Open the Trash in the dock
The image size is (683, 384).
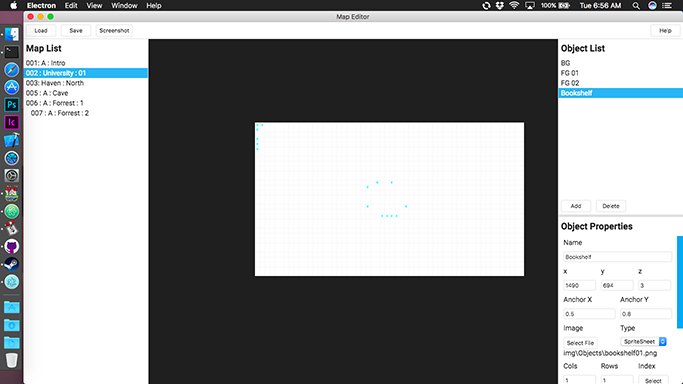(x=12, y=360)
